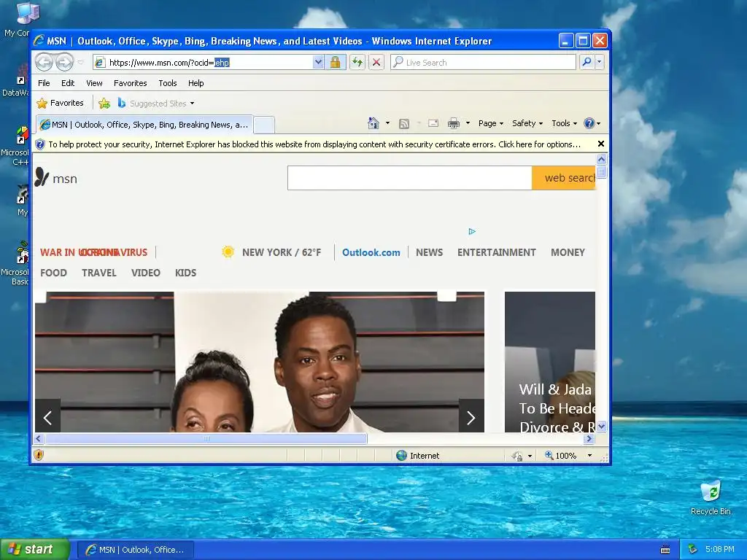Open the KIDS section link

185,273
